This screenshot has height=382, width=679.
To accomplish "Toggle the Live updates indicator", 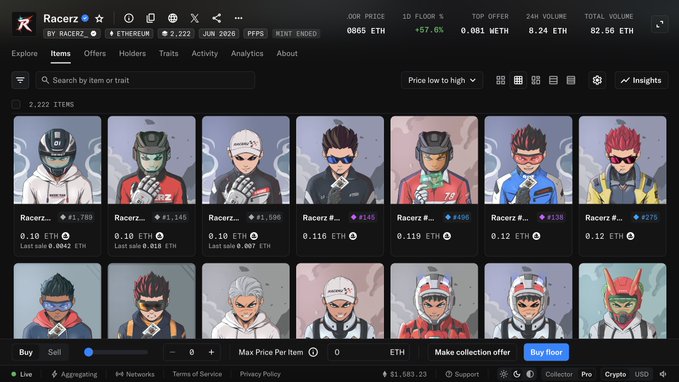I will 22,374.
